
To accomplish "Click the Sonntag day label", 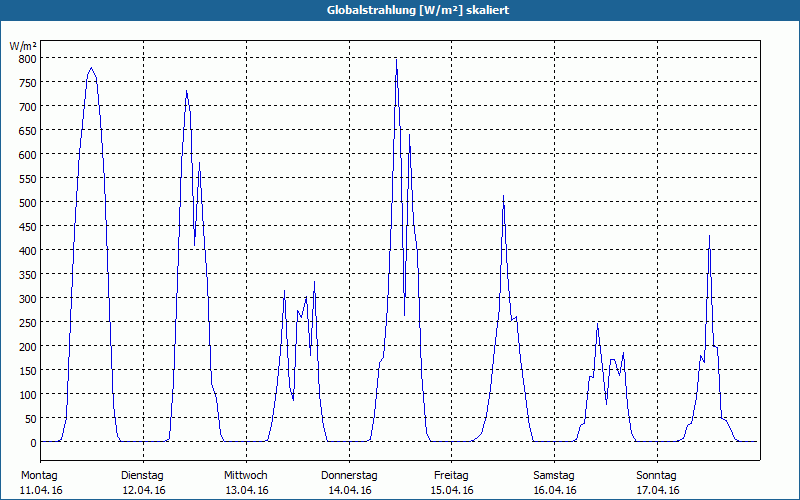I will point(656,476).
